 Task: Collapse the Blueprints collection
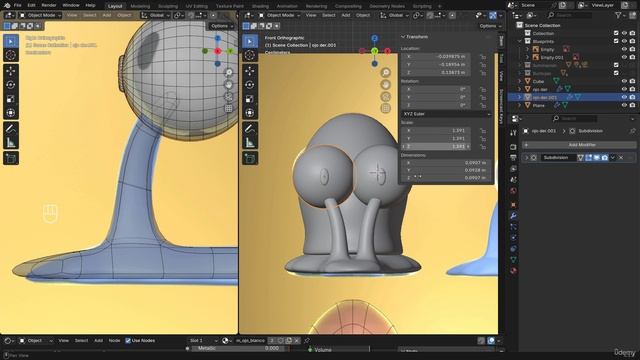pyautogui.click(x=520, y=41)
